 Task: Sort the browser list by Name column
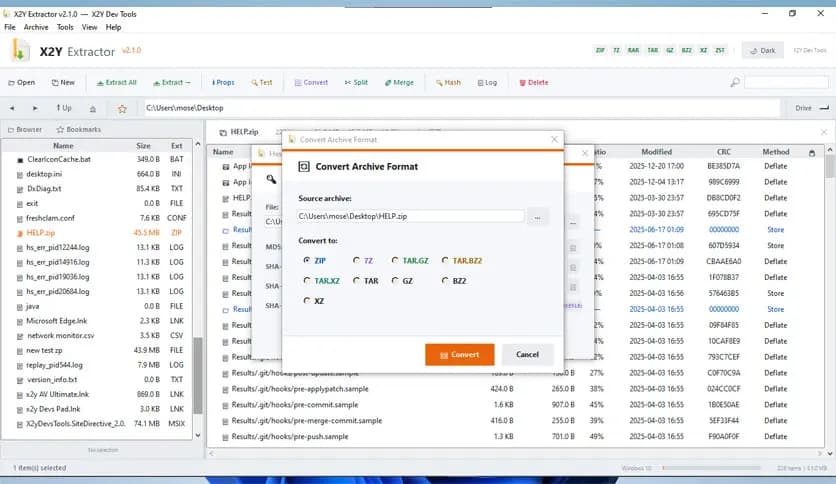(63, 146)
